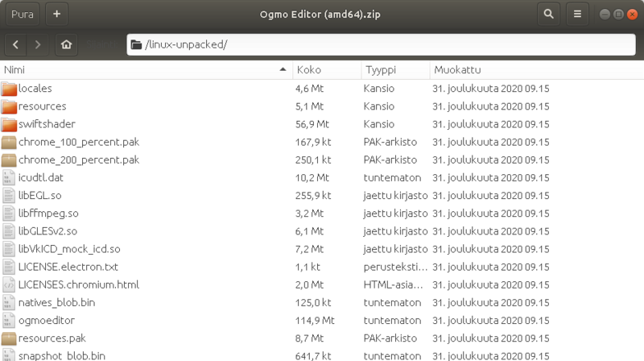The image size is (644, 361).
Task: Sort by the Tyyppi column header
Action: pyautogui.click(x=393, y=70)
